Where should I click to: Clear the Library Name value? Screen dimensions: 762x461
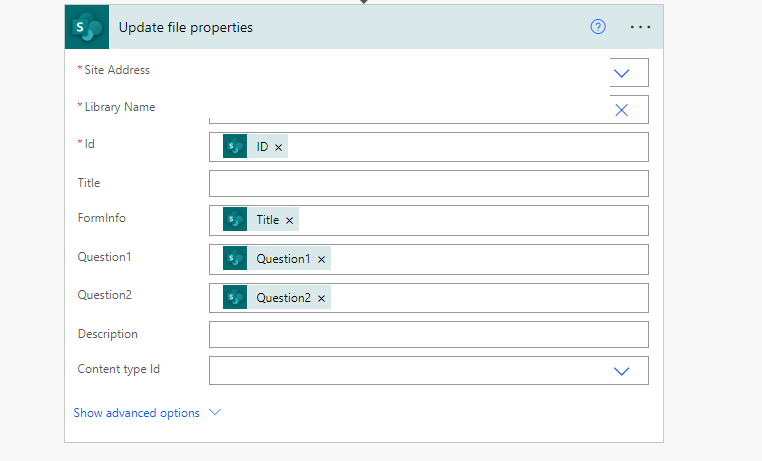tap(621, 109)
